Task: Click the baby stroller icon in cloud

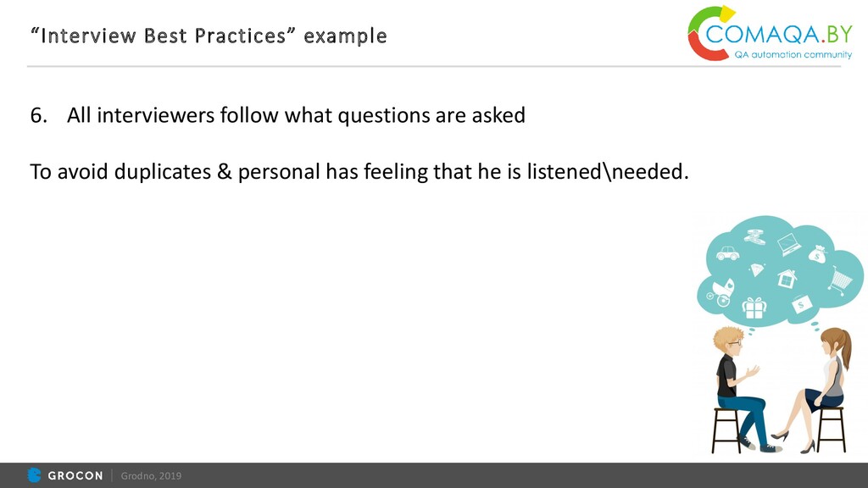Action: pos(721,293)
